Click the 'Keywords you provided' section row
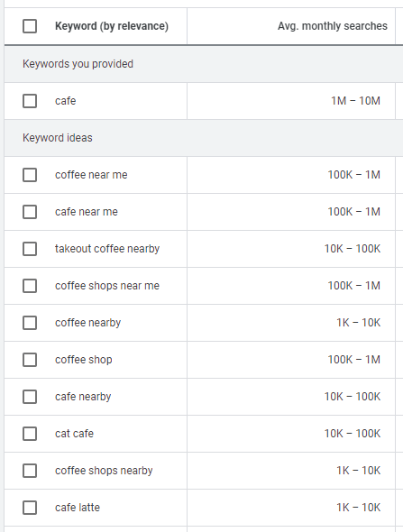This screenshot has height=532, width=403. [x=204, y=64]
